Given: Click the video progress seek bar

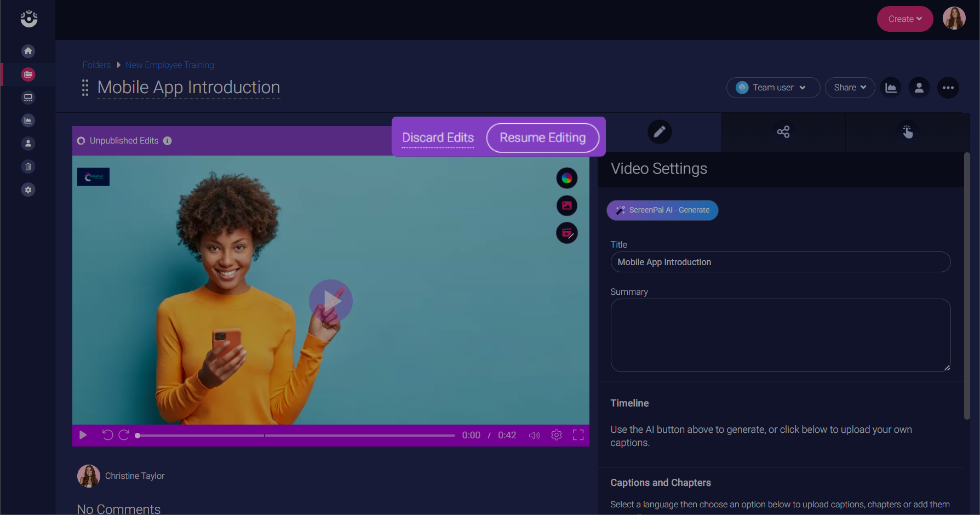Looking at the screenshot, I should click(x=296, y=436).
